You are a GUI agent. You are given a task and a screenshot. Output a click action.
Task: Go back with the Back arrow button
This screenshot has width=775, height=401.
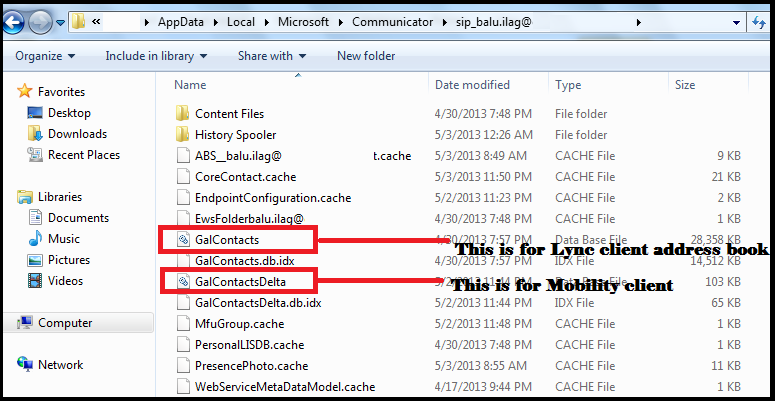[13, 22]
